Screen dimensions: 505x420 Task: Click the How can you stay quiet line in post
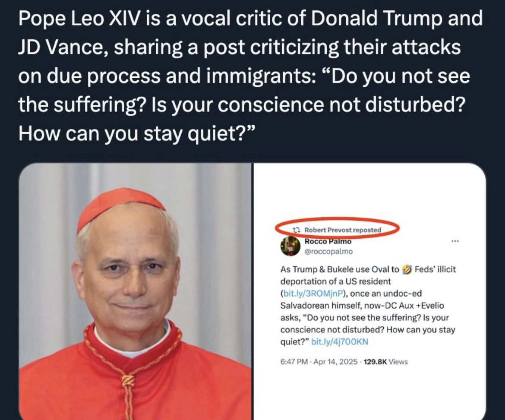click(x=137, y=133)
